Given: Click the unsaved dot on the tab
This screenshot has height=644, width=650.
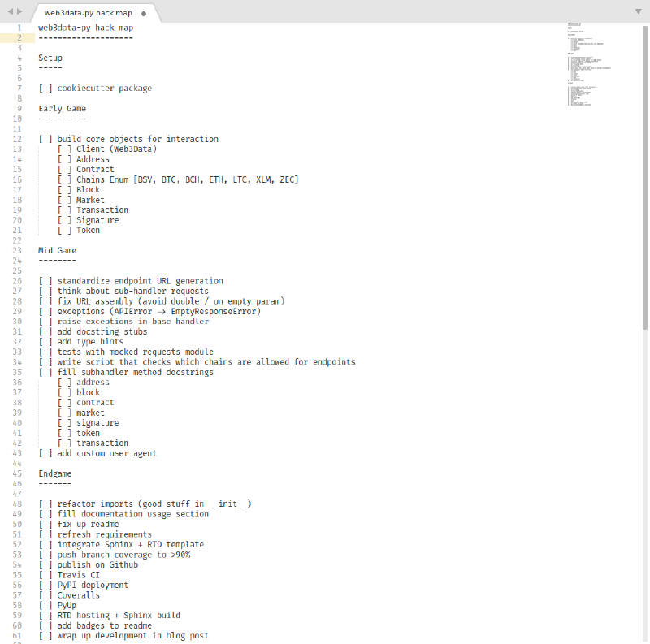Looking at the screenshot, I should click(x=144, y=14).
